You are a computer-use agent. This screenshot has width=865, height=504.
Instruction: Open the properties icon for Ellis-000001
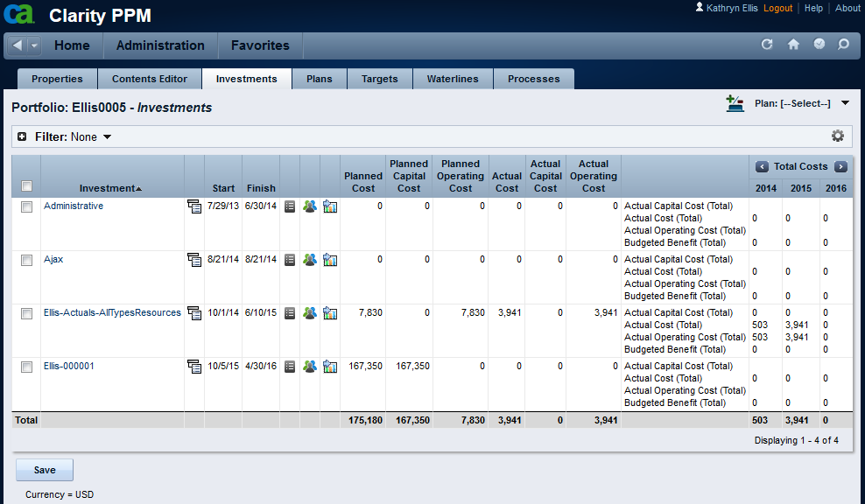290,367
